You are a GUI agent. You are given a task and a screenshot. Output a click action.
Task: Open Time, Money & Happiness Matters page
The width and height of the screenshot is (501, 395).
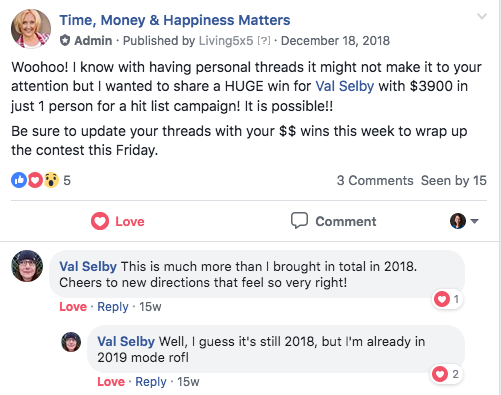tap(175, 20)
